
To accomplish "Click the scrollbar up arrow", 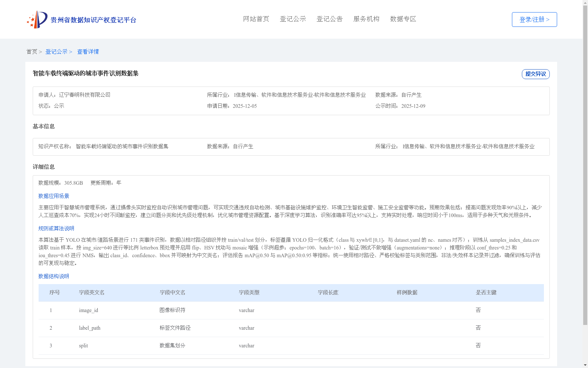I will pos(585,3).
